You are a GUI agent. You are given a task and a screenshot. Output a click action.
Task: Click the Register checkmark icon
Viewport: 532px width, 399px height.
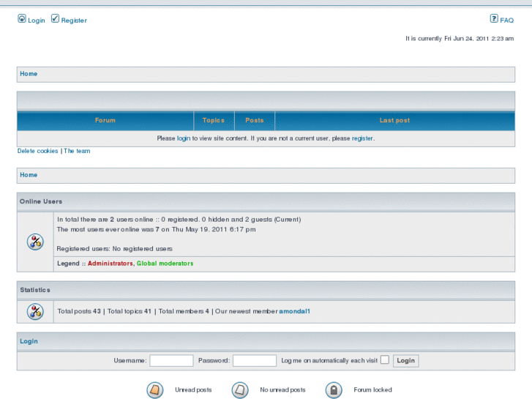[x=55, y=18]
